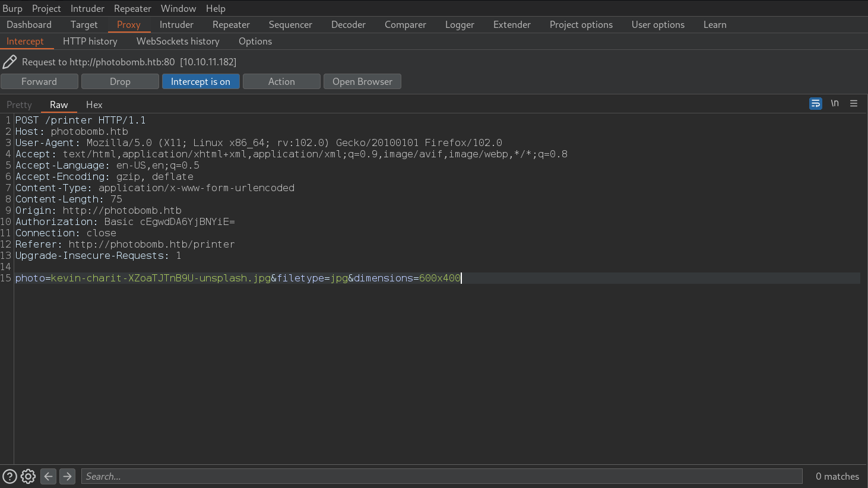Screen dimensions: 868x488
Task: Click the POST /printer request line
Action: [81, 120]
